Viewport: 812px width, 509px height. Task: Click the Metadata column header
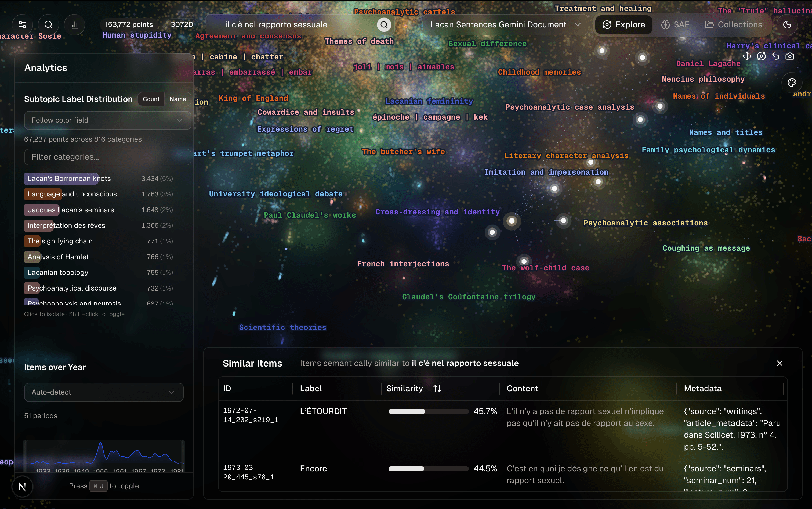tap(703, 389)
